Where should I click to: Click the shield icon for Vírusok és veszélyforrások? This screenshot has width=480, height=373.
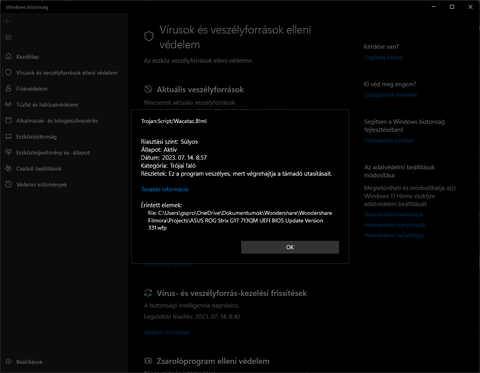pos(9,73)
